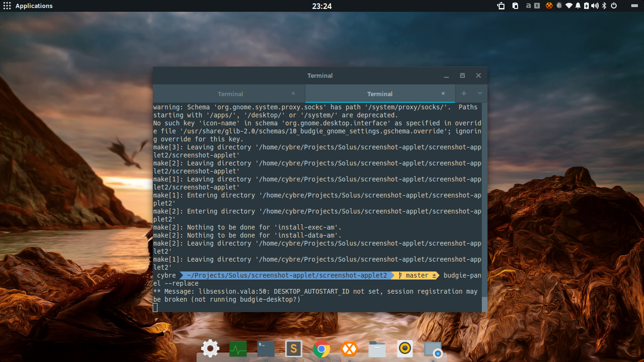Click the numbered '1' tray indicator
This screenshot has width=644, height=362.
click(x=537, y=6)
